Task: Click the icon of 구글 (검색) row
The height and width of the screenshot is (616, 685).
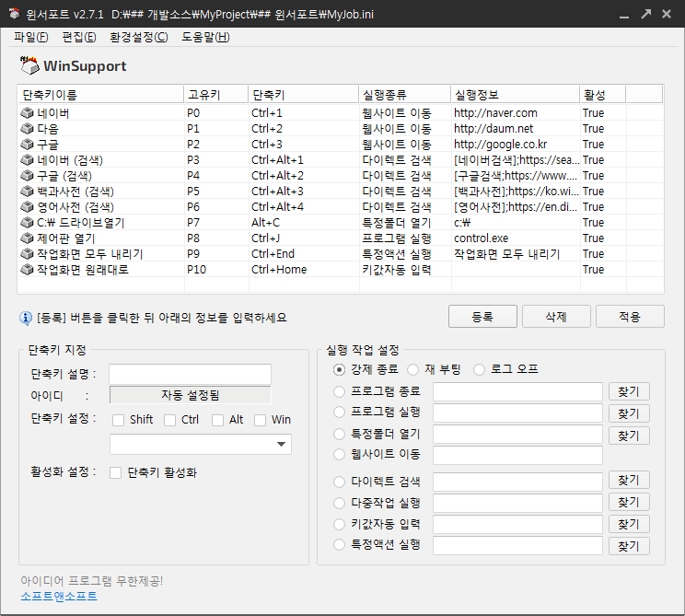Action: pyautogui.click(x=27, y=176)
